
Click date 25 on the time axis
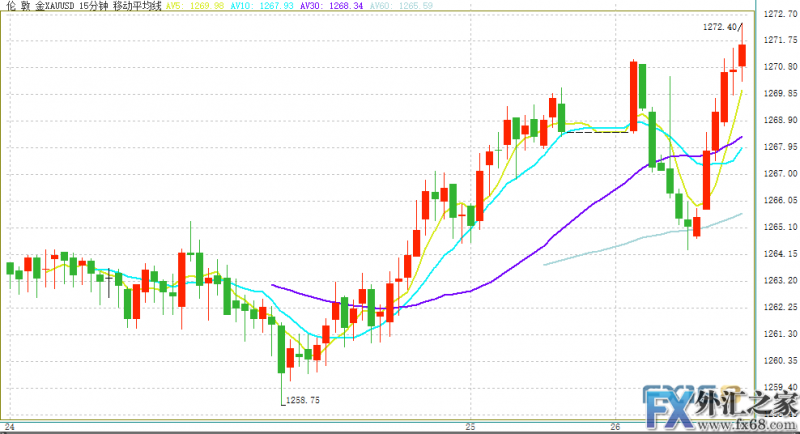(471, 427)
